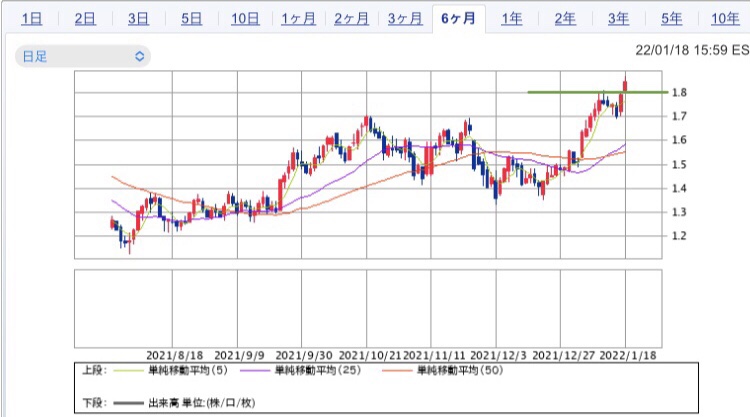Click the 1.5 price axis label
This screenshot has height=417, width=750.
679,164
